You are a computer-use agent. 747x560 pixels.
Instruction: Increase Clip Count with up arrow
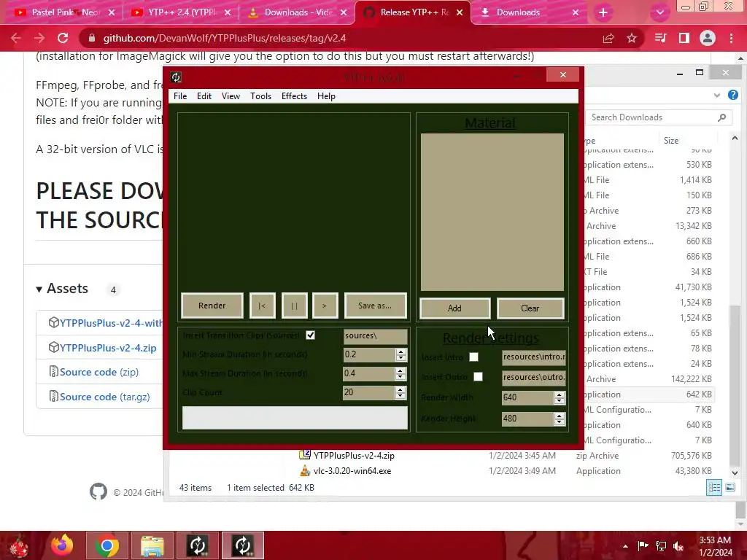coord(400,389)
